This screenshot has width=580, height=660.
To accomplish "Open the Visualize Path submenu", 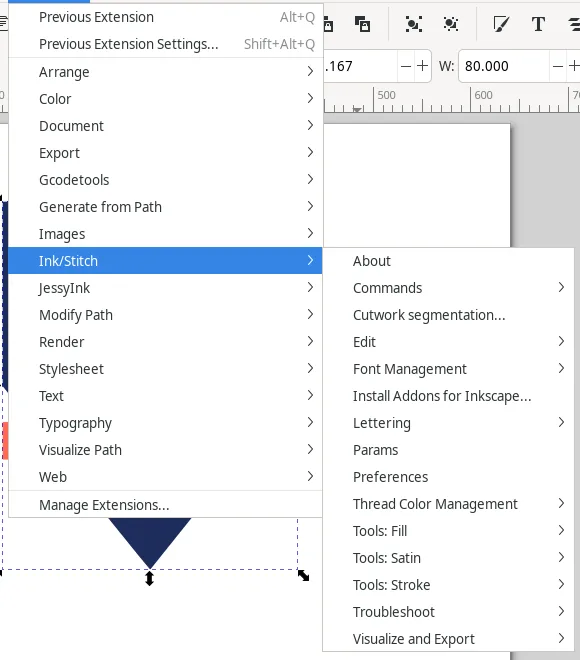I will tap(165, 450).
